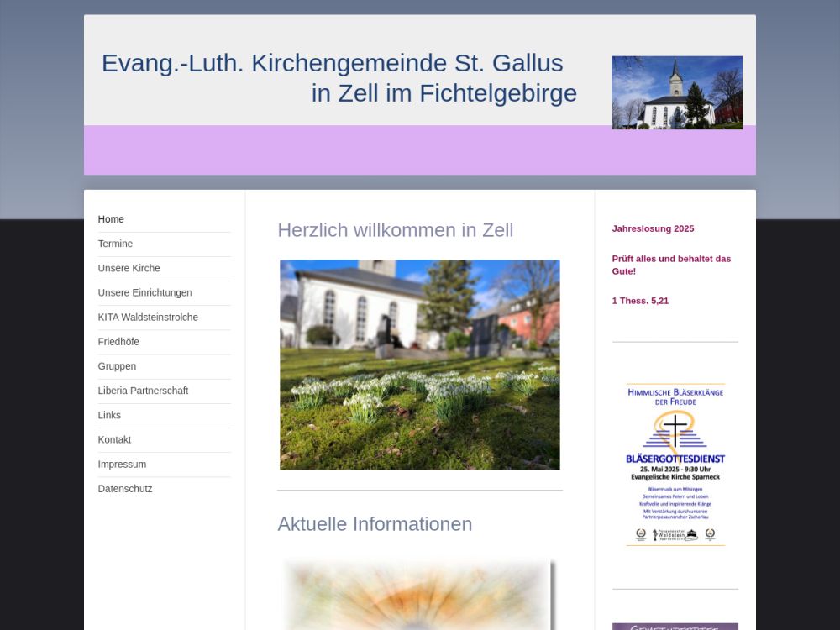Open the snowdrops church welcome image
The image size is (840, 630).
[x=419, y=365]
